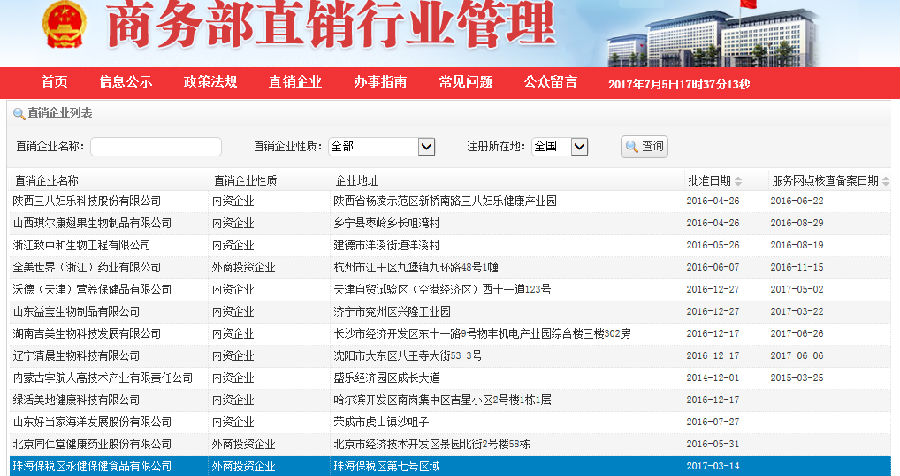Open the 直销企业性质 dropdown
Image resolution: width=900 pixels, height=476 pixels.
(x=426, y=147)
